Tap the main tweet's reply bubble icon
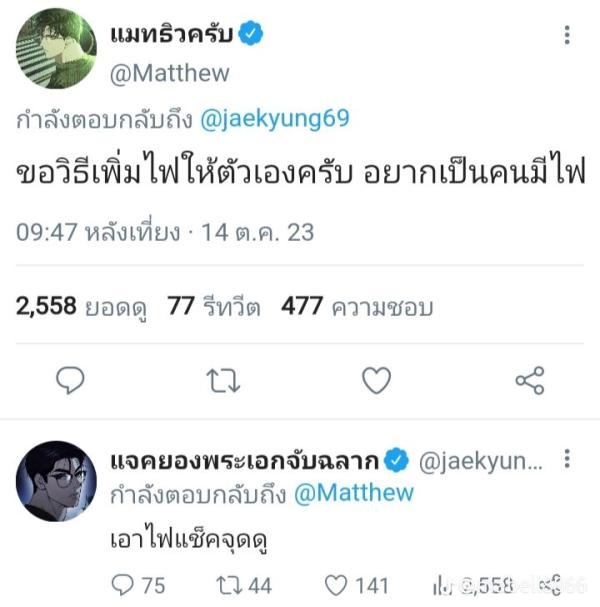The height and width of the screenshot is (607, 600). pos(70,380)
